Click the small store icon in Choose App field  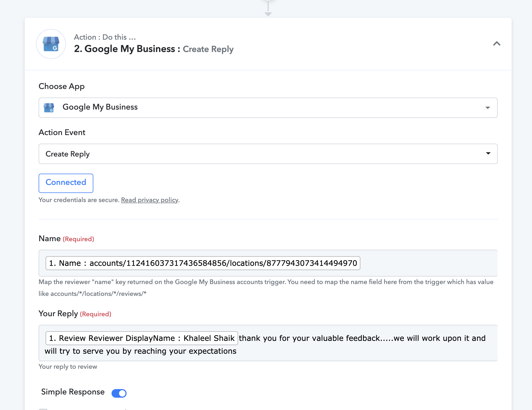click(49, 108)
